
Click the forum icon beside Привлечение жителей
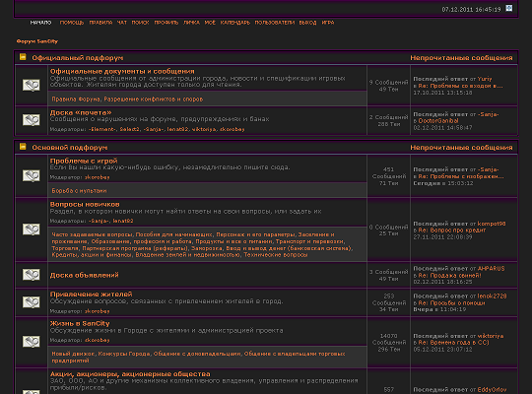tap(32, 302)
